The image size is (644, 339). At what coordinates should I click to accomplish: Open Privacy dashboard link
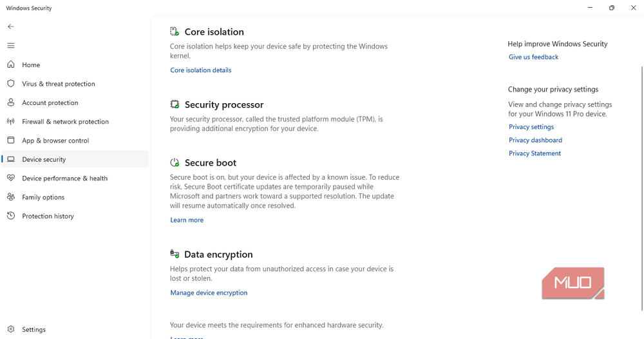(535, 140)
